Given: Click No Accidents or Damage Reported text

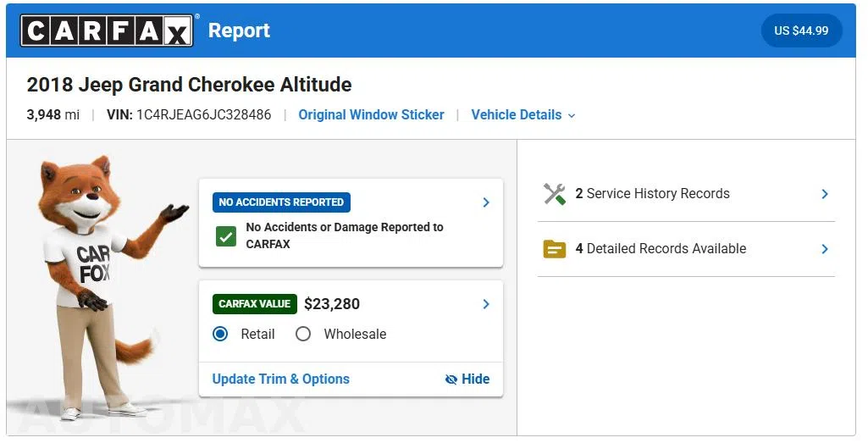Looking at the screenshot, I should pyautogui.click(x=345, y=235).
